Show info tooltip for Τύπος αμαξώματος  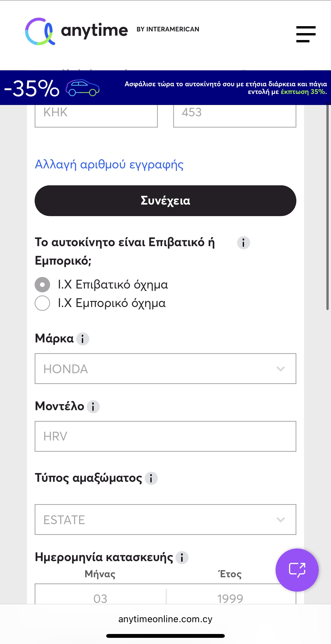coord(151,478)
